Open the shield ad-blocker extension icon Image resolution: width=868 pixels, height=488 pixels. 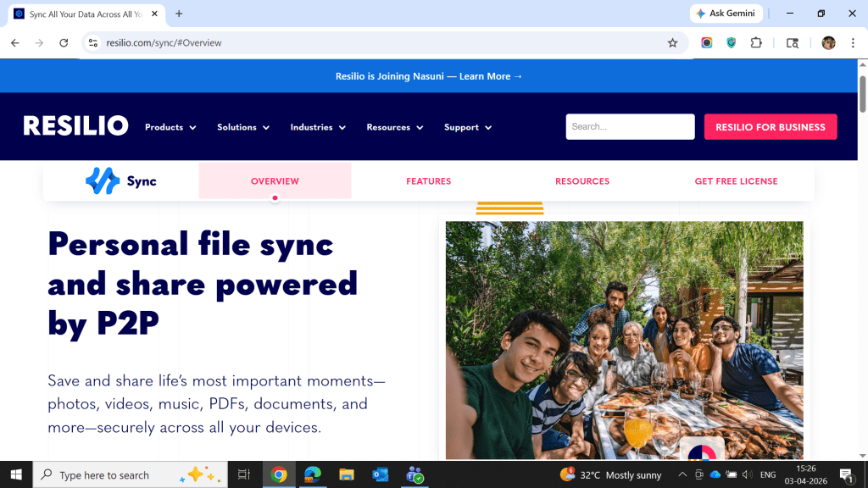tap(731, 42)
